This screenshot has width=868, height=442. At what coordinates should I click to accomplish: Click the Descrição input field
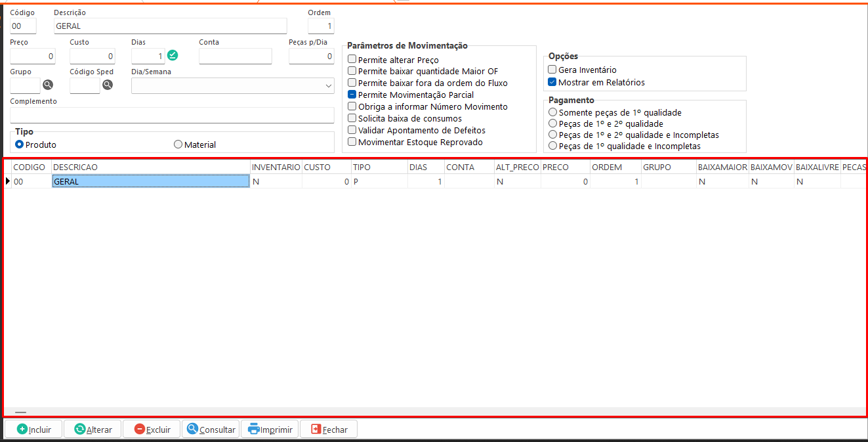[x=171, y=26]
